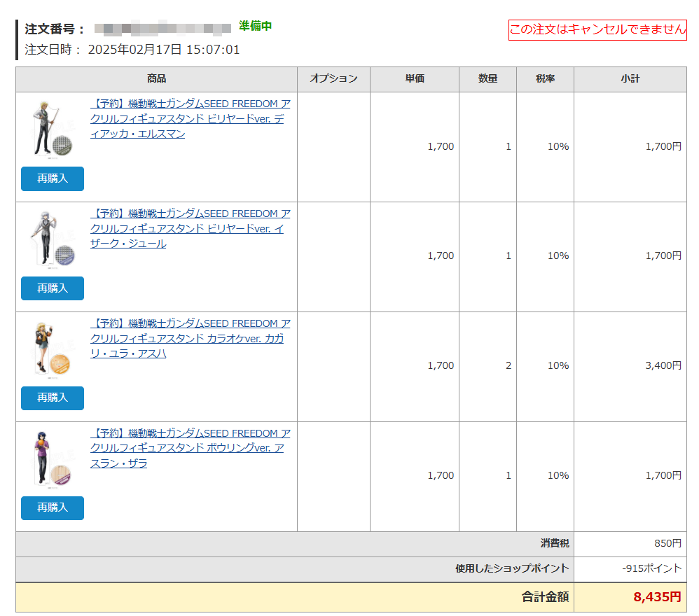Click 10% tax rate in ディアッカ・エルスマン row
Screen dimensions: 699x616
point(558,146)
